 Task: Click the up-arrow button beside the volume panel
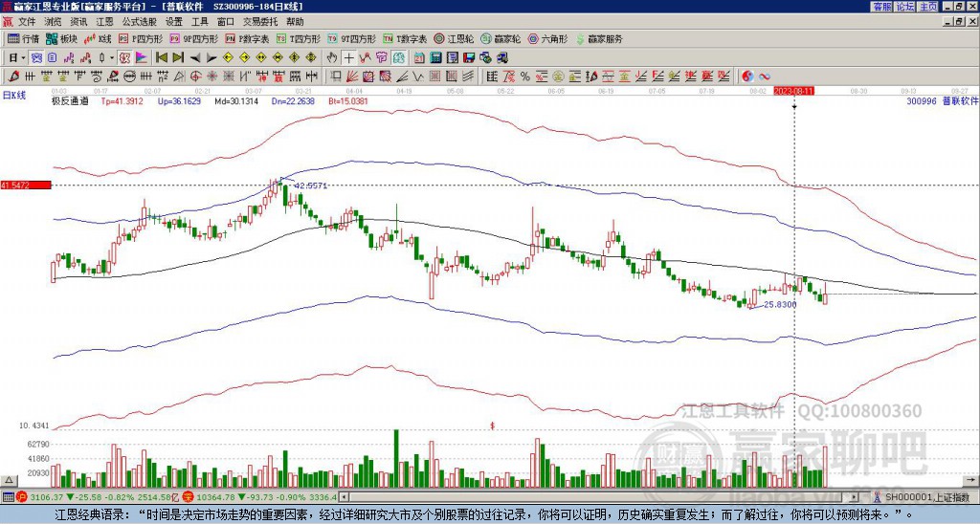point(9,481)
